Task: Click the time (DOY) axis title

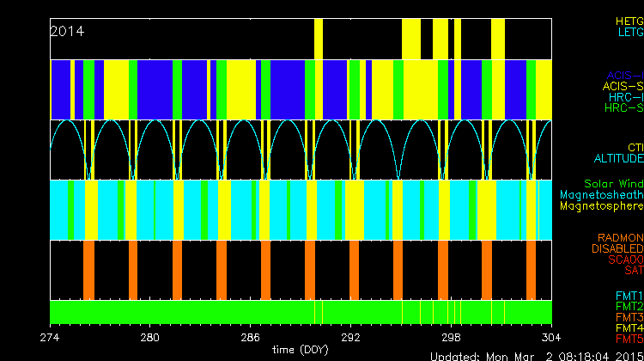Action: pyautogui.click(x=301, y=350)
